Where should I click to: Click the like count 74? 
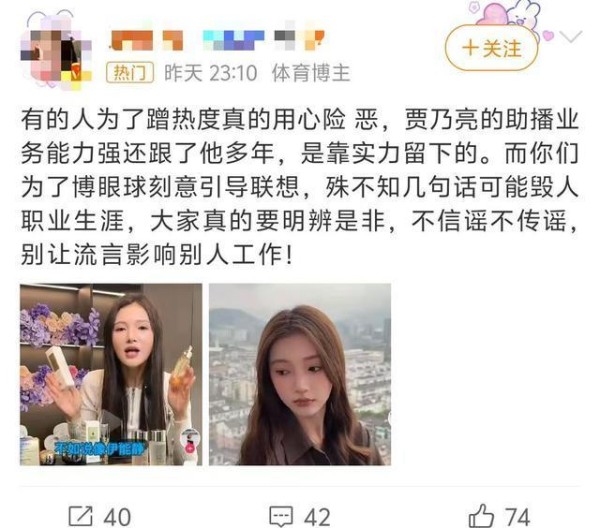click(517, 517)
